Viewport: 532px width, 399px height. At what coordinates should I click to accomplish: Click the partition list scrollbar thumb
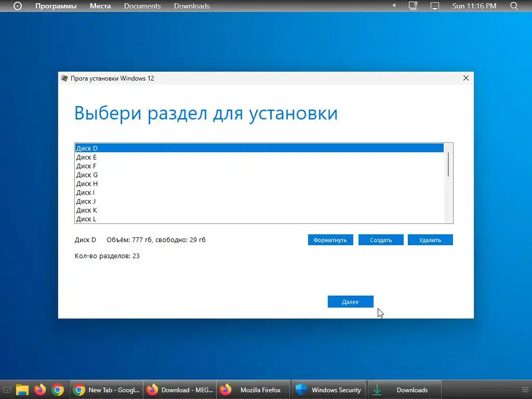tap(448, 164)
